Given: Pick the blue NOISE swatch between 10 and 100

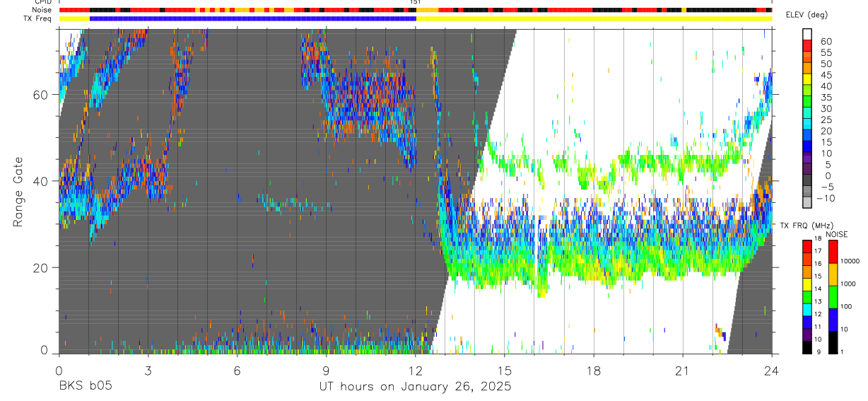Looking at the screenshot, I should [833, 320].
